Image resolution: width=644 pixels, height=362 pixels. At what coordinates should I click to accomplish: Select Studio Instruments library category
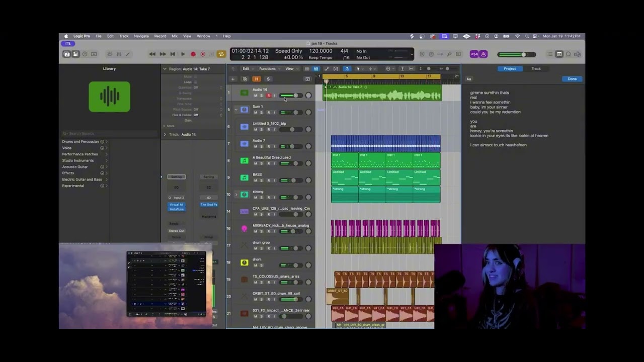point(78,160)
